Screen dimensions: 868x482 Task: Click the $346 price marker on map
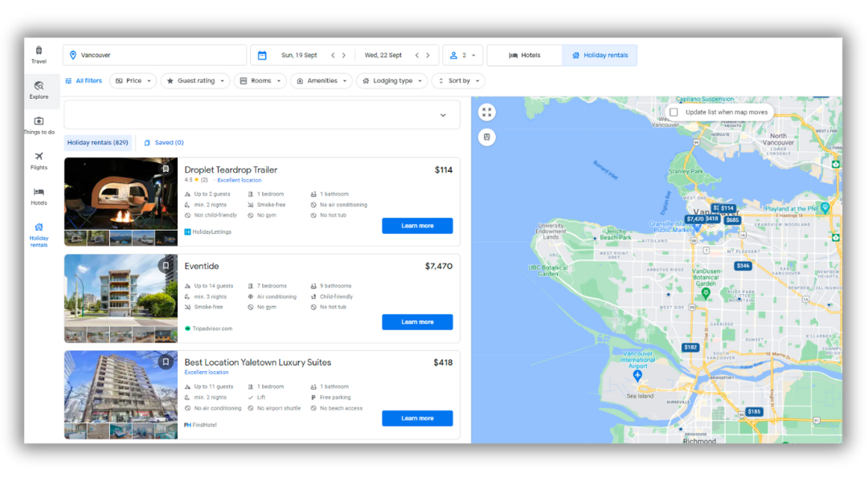[743, 266]
